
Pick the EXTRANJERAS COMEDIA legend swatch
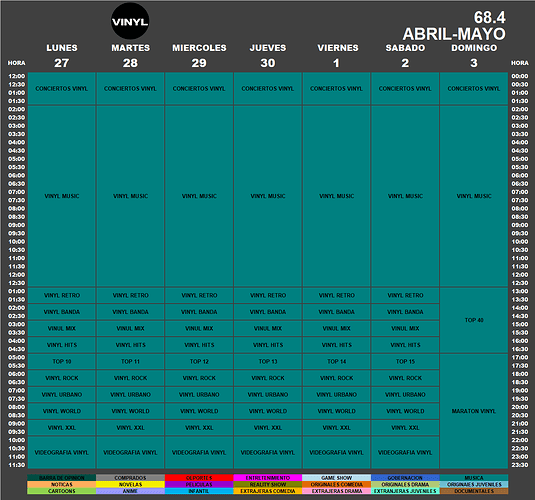(268, 491)
